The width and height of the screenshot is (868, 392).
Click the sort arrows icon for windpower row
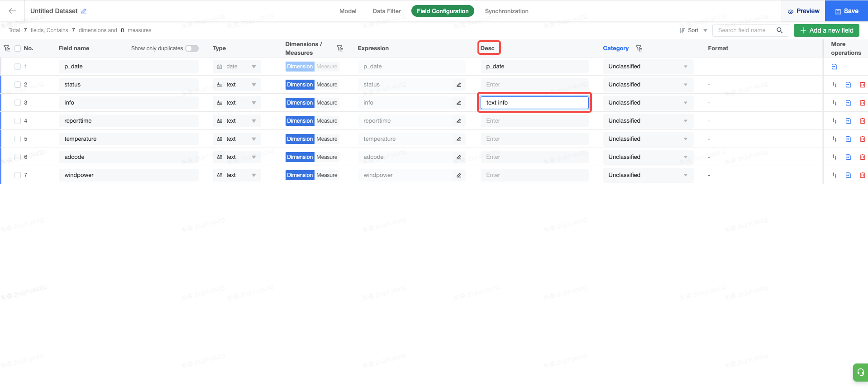pyautogui.click(x=835, y=175)
